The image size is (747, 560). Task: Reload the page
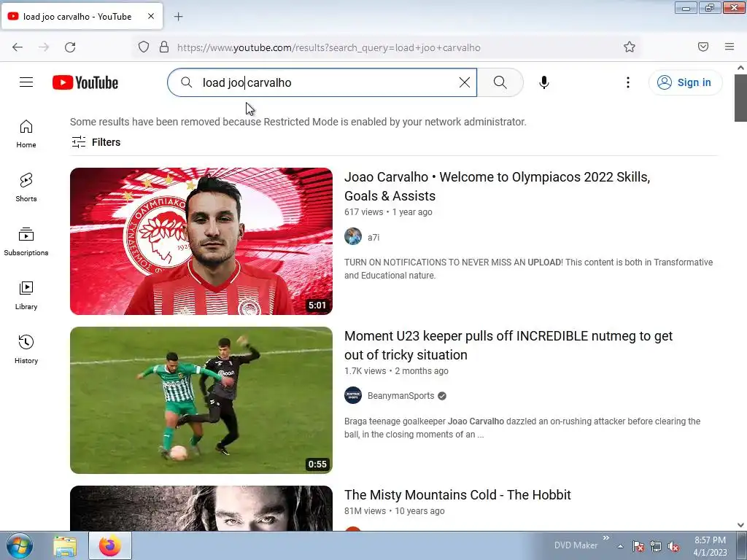(x=70, y=47)
